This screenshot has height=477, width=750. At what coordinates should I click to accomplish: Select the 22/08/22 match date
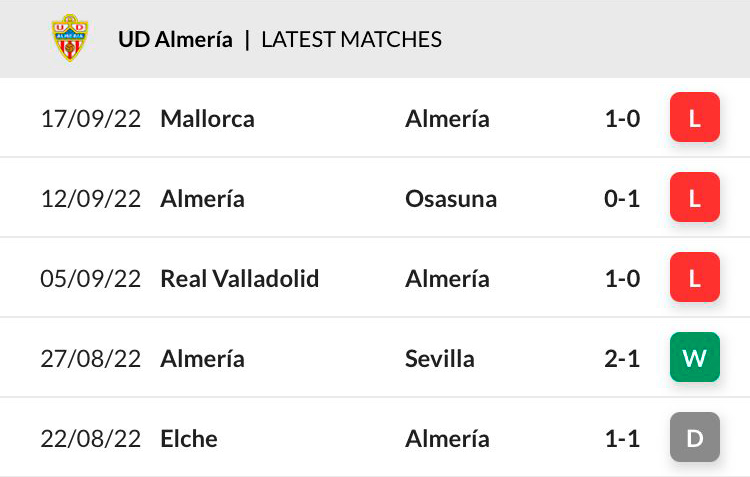click(x=91, y=438)
